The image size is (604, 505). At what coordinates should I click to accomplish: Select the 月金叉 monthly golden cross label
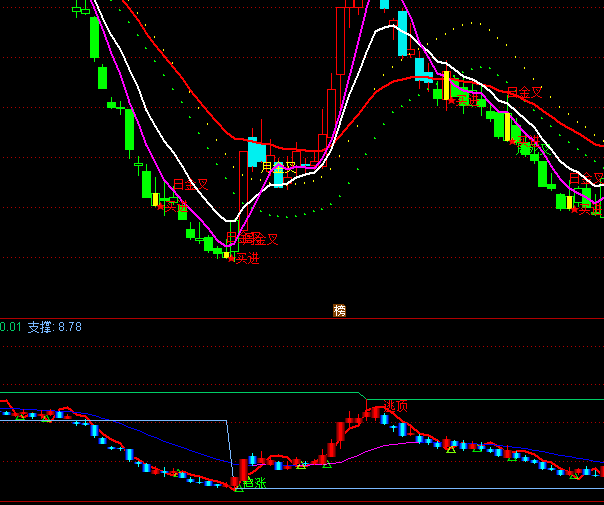coord(279,167)
